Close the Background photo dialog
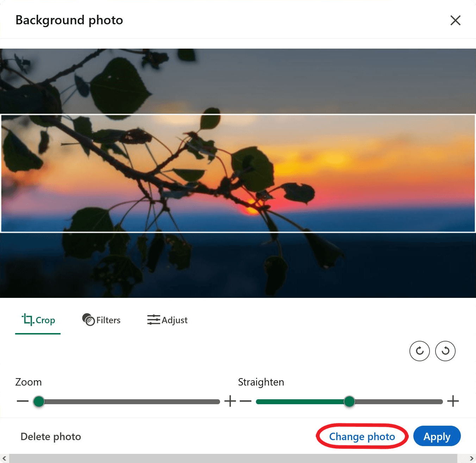Viewport: 476px width, 463px height. tap(456, 20)
